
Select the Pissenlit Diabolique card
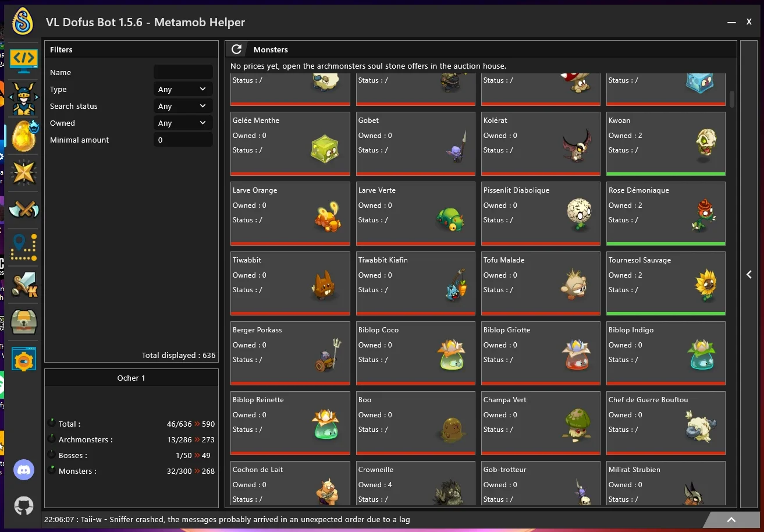541,214
